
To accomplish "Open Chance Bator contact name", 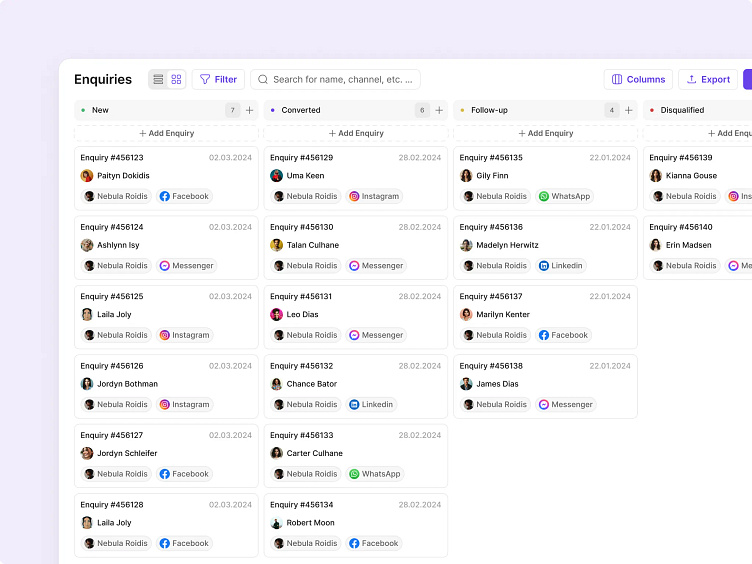I will 312,384.
